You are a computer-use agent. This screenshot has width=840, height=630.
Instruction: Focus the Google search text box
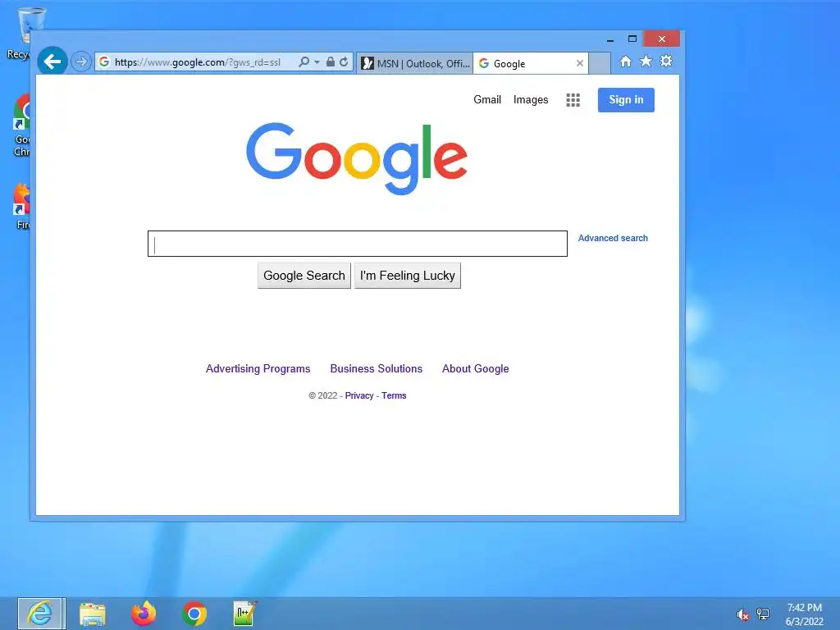click(358, 244)
